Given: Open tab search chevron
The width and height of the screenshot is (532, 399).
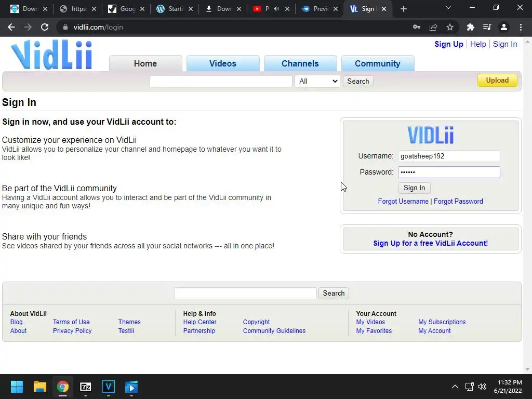Looking at the screenshot, I should [x=448, y=7].
